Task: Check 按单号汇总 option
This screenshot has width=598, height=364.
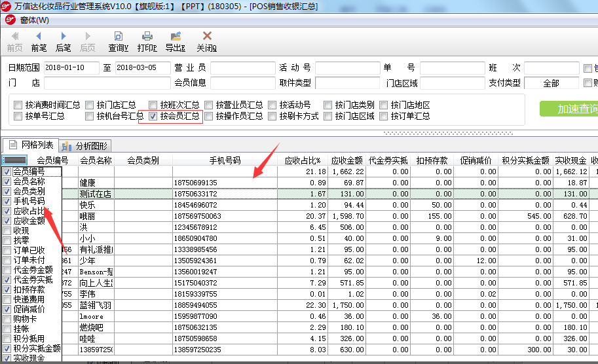Action: tap(18, 117)
